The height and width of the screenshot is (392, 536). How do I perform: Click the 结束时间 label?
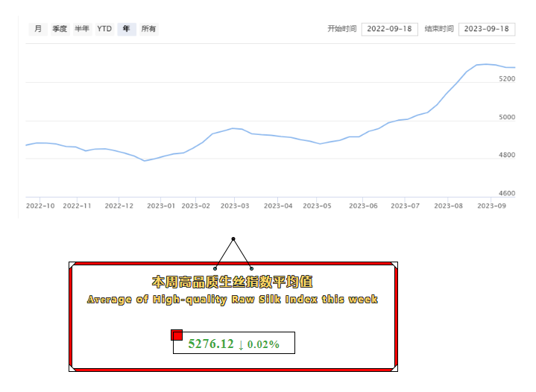438,29
